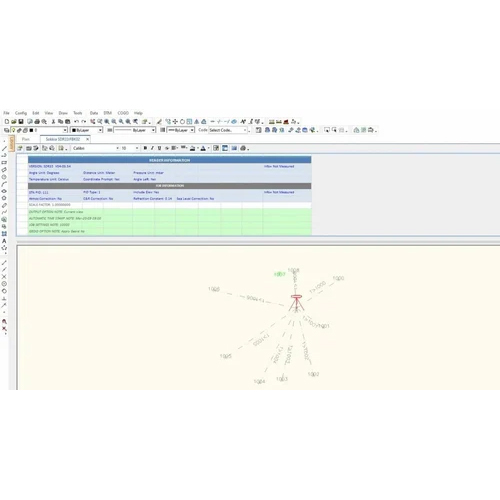Select point label 1002 in drawing
500x500 pixels.
tap(313, 374)
